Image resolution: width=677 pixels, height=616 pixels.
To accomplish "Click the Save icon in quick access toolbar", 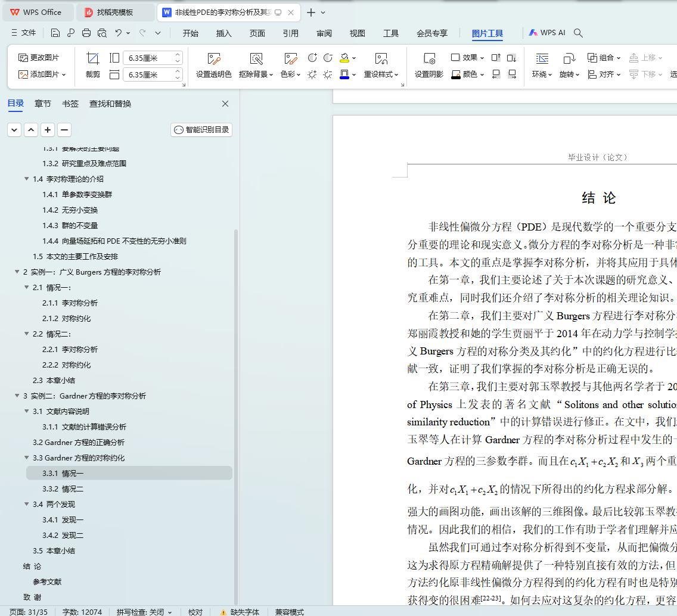I will [55, 33].
